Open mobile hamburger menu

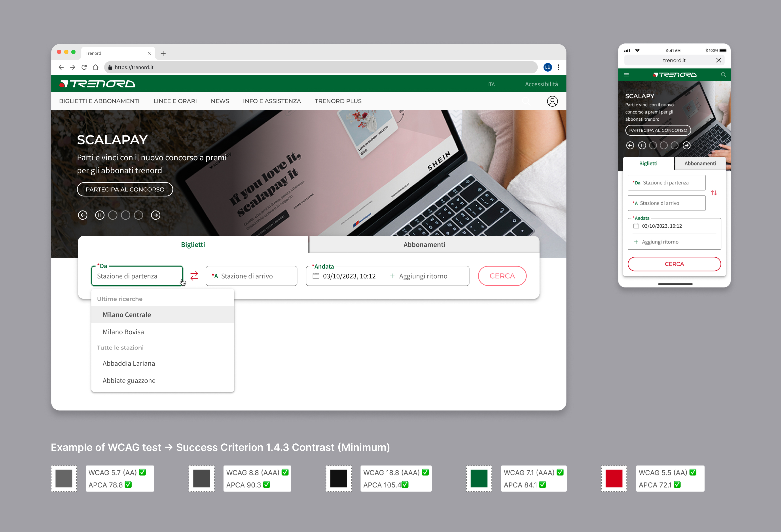click(x=626, y=75)
